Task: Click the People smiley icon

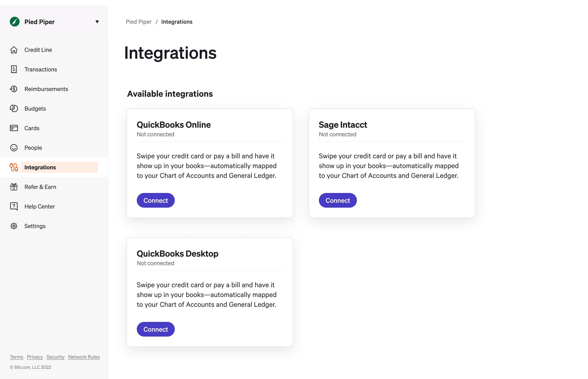Action: point(14,148)
